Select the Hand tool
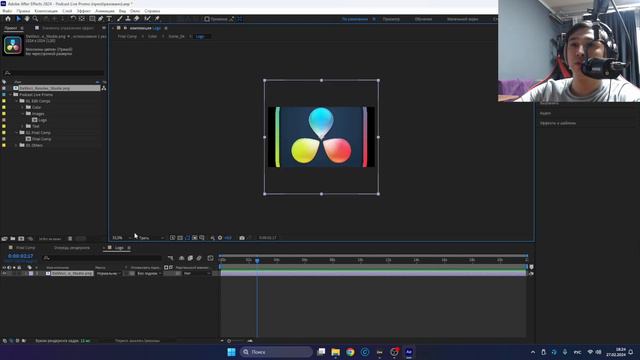The width and height of the screenshot is (640, 360). (x=27, y=19)
